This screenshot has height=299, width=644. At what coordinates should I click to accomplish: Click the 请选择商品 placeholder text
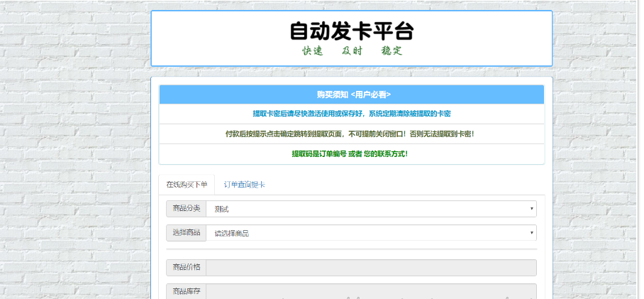pos(233,233)
